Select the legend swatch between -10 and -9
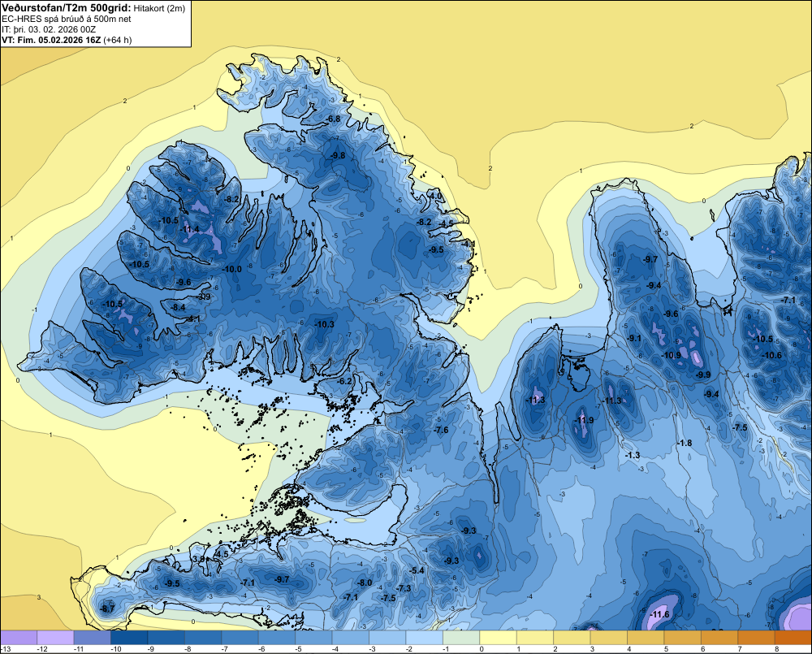812x654 pixels. (129, 637)
